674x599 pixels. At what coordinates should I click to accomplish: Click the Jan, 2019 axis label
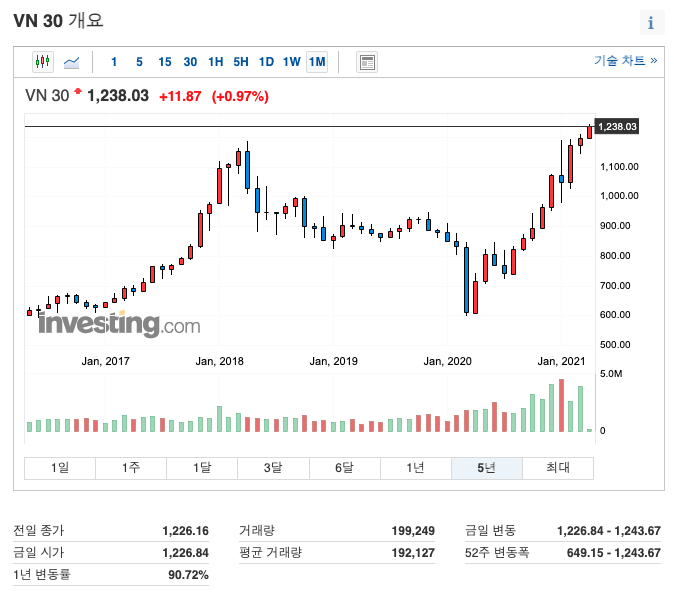tap(334, 361)
